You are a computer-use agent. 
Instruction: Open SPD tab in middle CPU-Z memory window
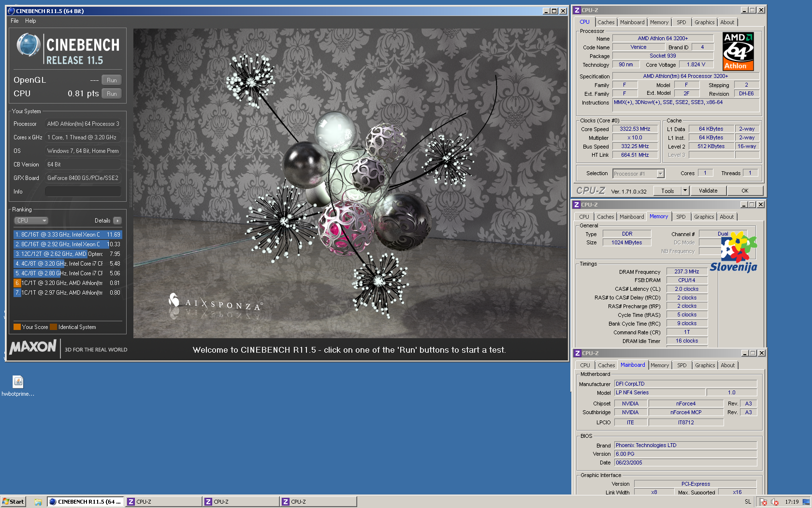[x=681, y=217]
